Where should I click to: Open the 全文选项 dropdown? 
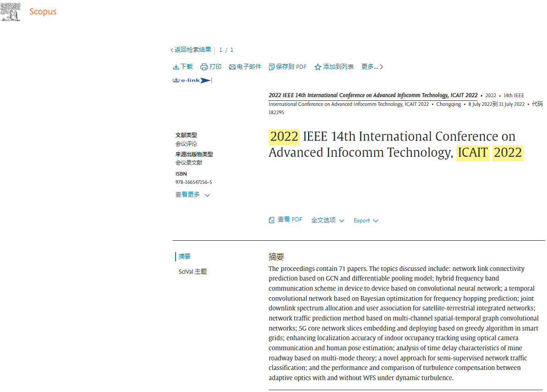click(x=327, y=221)
